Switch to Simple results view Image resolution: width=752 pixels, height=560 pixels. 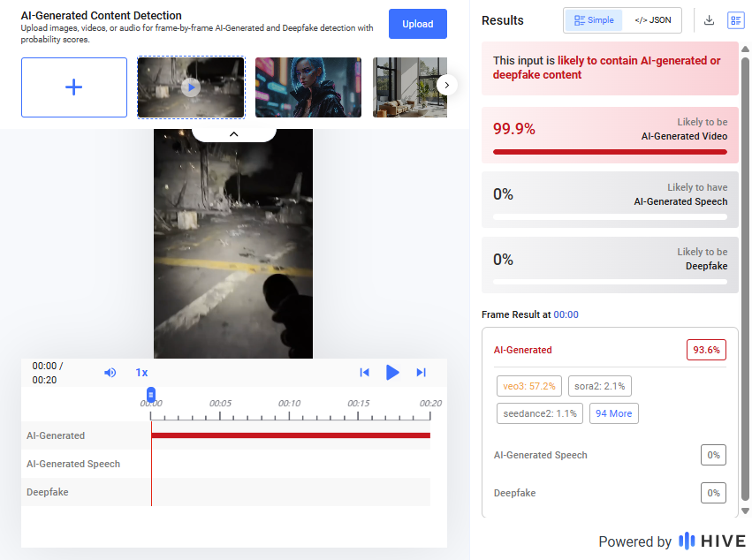point(594,20)
